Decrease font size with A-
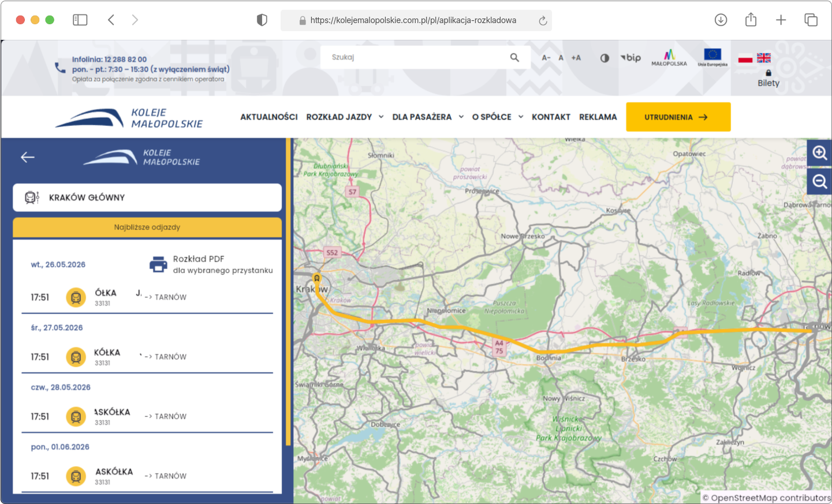 point(546,58)
